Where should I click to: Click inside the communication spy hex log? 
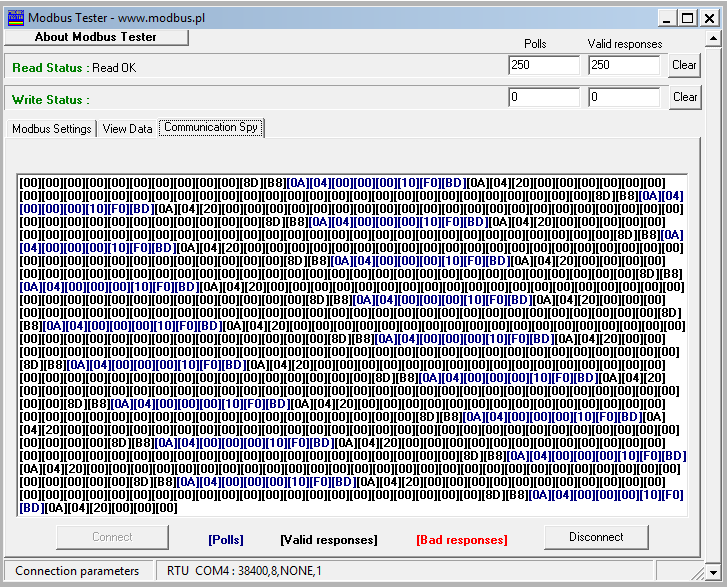coord(352,345)
